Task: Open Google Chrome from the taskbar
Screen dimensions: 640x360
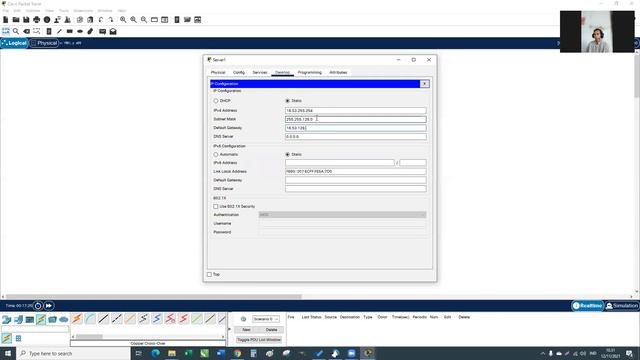Action: [x=237, y=353]
